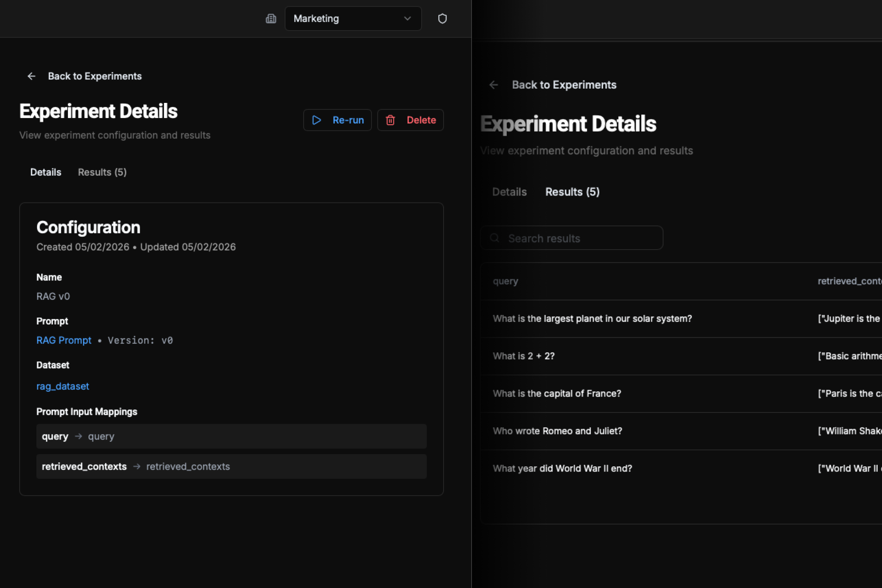Click the Re-run play icon
The image size is (882, 588).
[x=316, y=120]
